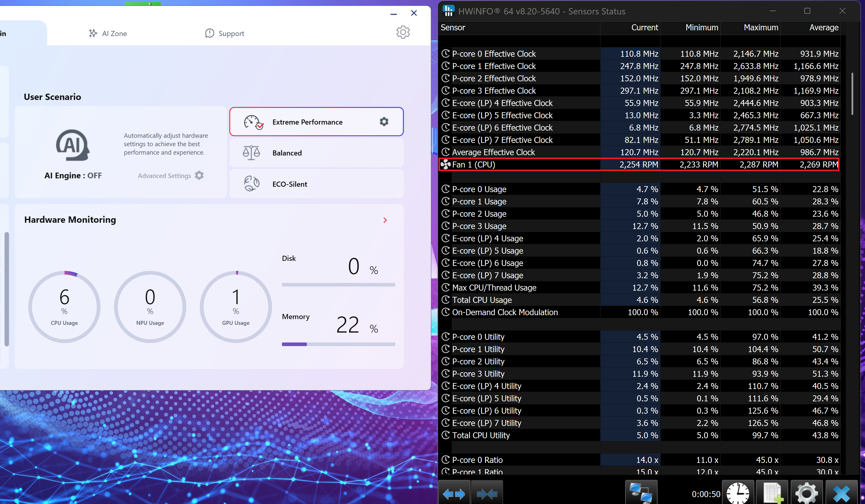Screen dimensions: 865x504
Task: Click clock icon beside P-core 0 Effective Clock
Action: (445, 53)
